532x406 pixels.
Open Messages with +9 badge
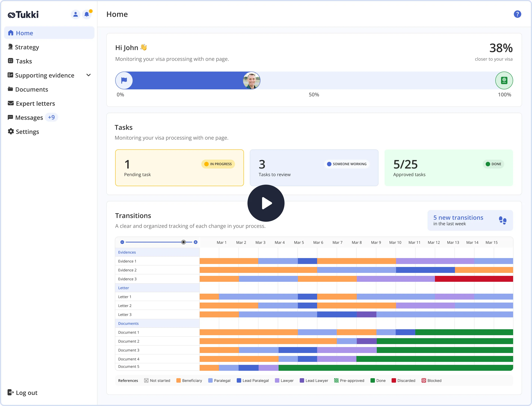point(29,118)
